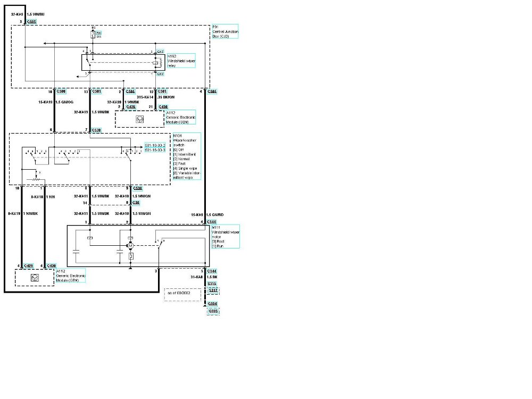
Task: Click the wiper relay coil symbol
Action: click(154, 63)
